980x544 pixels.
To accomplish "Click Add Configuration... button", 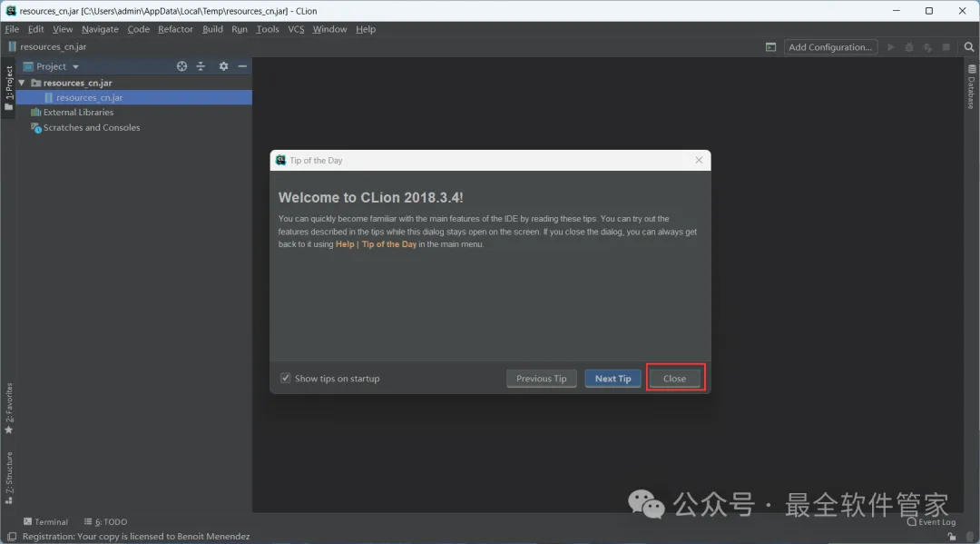I will click(x=830, y=47).
